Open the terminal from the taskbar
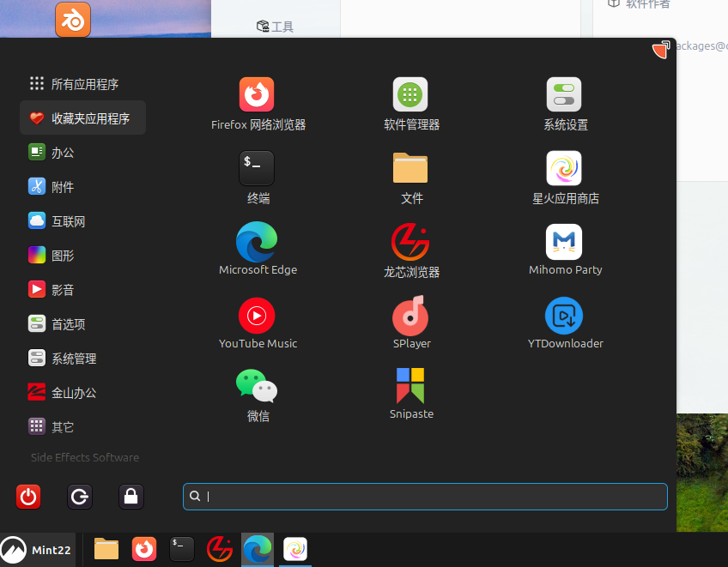The width and height of the screenshot is (728, 567). tap(181, 549)
